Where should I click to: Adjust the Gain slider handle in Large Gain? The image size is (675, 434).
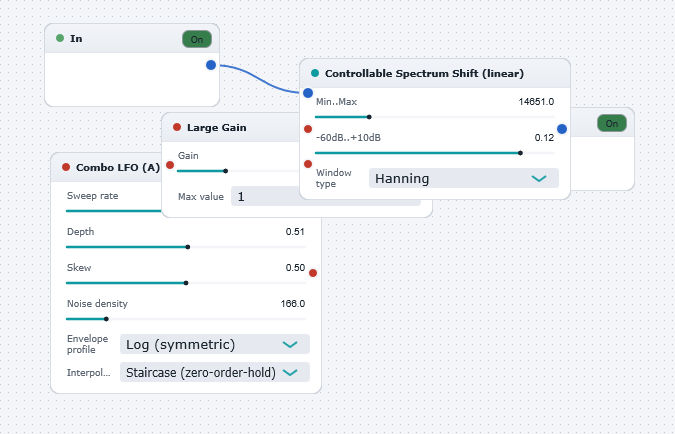225,171
